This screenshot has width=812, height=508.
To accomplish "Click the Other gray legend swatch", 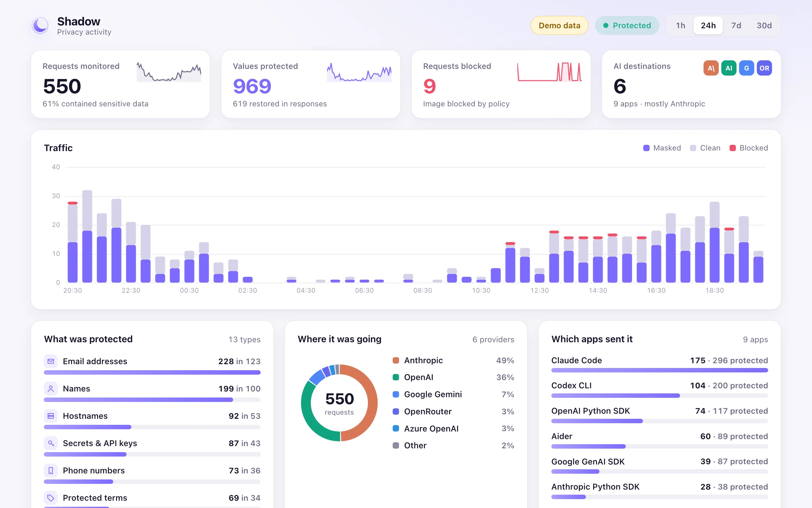I will (396, 445).
